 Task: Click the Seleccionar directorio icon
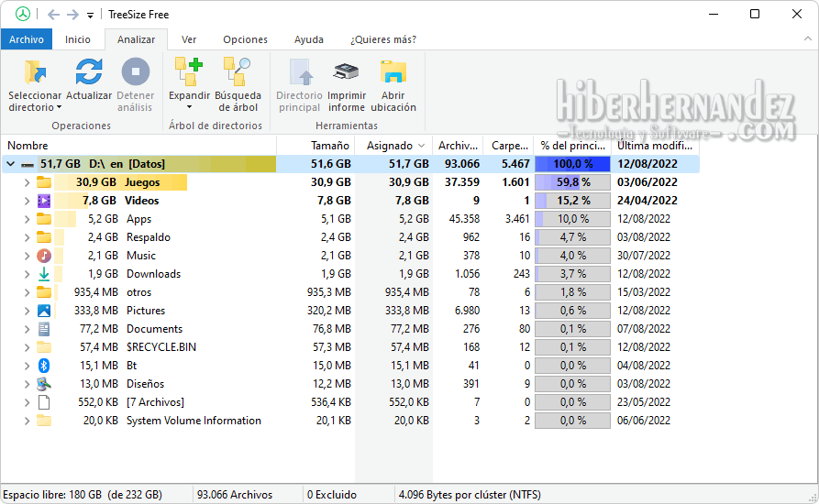coord(35,72)
